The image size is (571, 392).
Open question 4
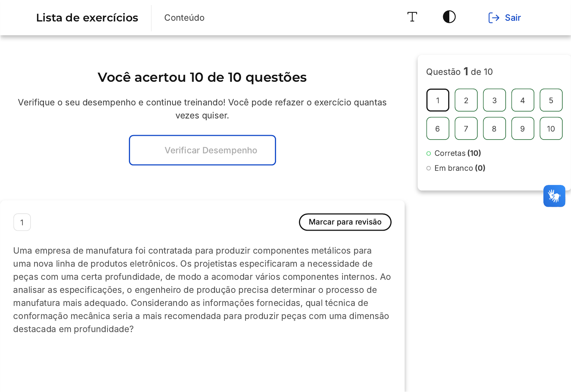click(x=523, y=100)
